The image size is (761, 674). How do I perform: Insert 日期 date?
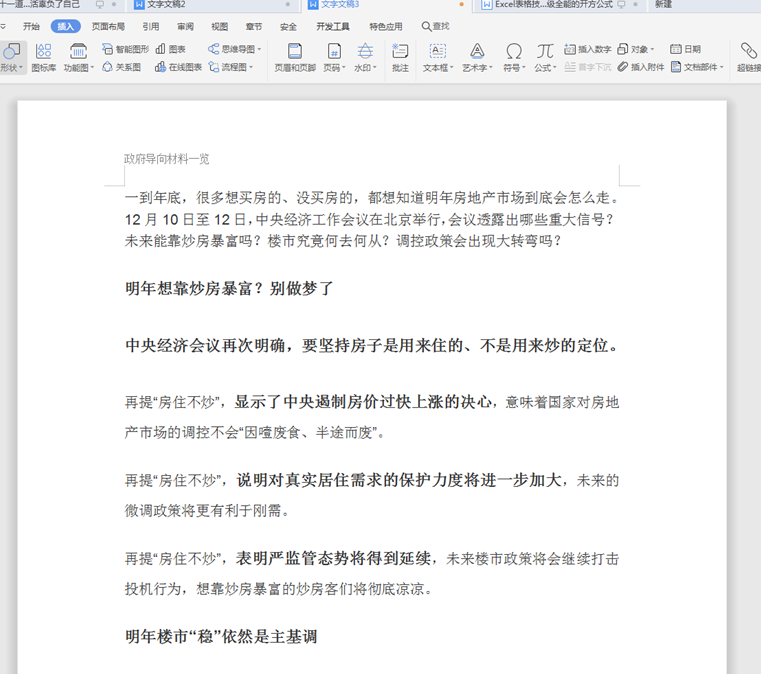(685, 49)
